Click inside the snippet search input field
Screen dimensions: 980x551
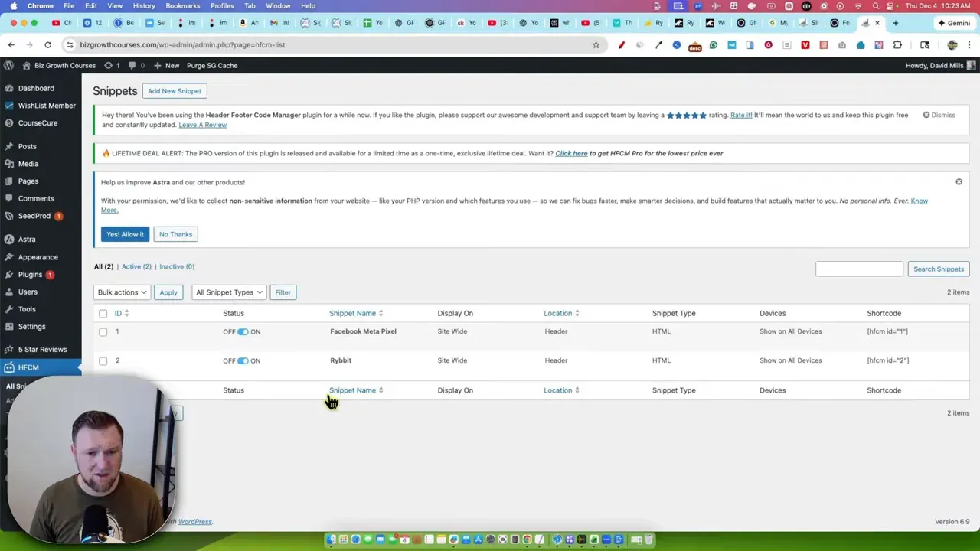pyautogui.click(x=859, y=269)
